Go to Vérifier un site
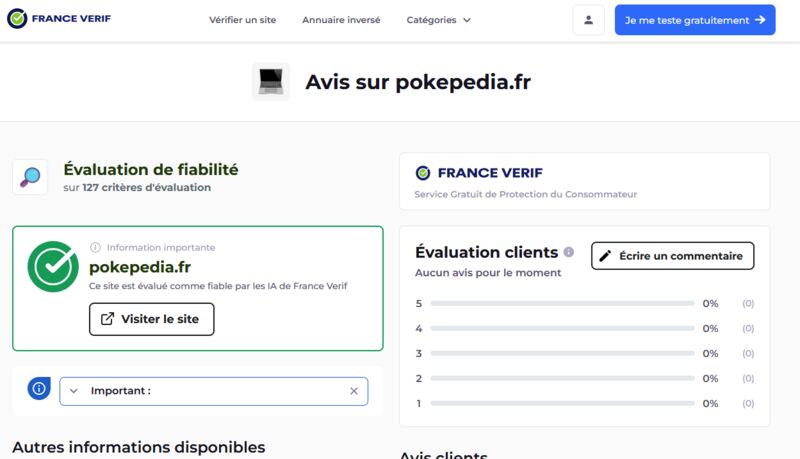 click(x=242, y=20)
